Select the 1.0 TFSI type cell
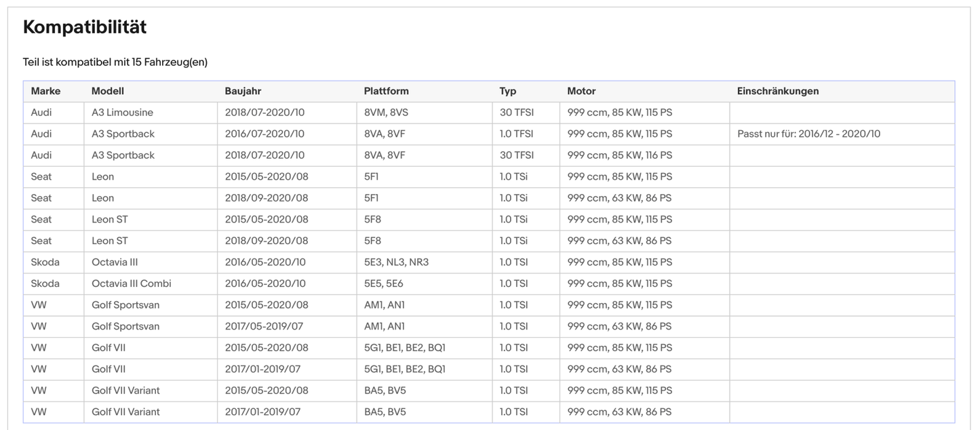This screenshot has height=430, width=980. 516,134
